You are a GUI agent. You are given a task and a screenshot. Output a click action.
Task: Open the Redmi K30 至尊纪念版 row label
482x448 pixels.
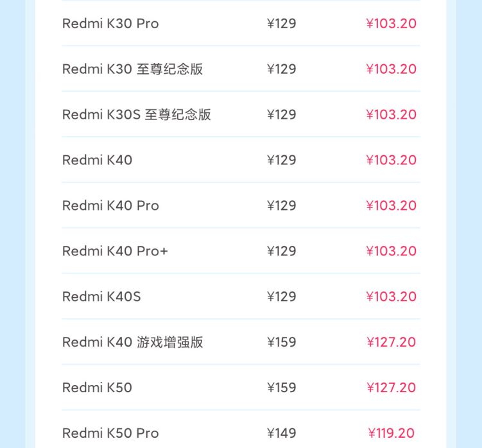[132, 69]
